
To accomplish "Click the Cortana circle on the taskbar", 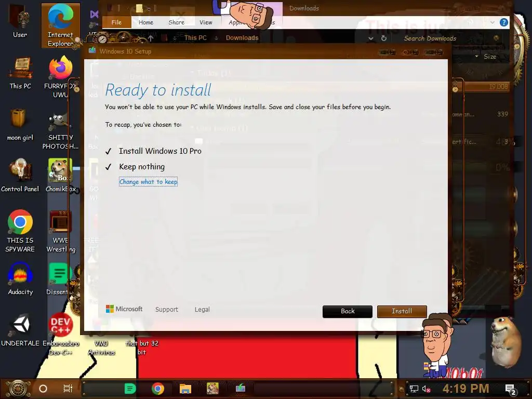I will click(x=43, y=389).
